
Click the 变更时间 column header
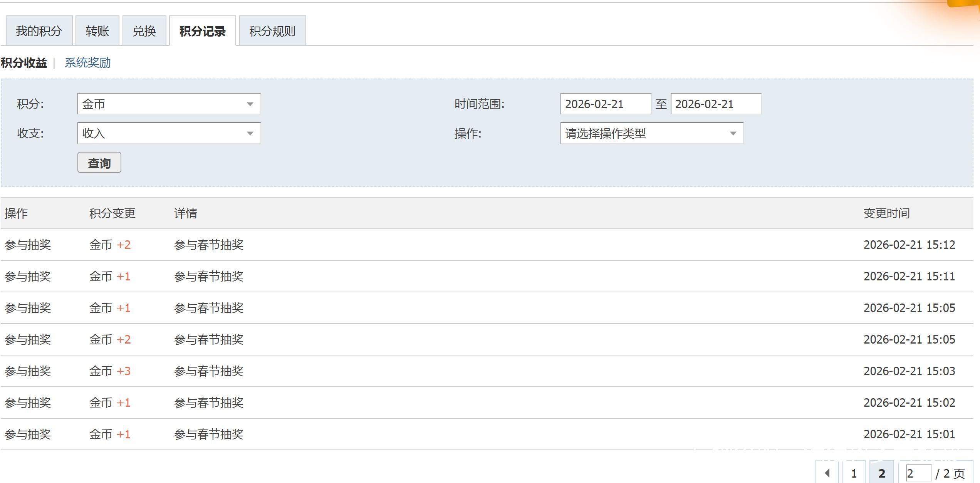pos(886,213)
